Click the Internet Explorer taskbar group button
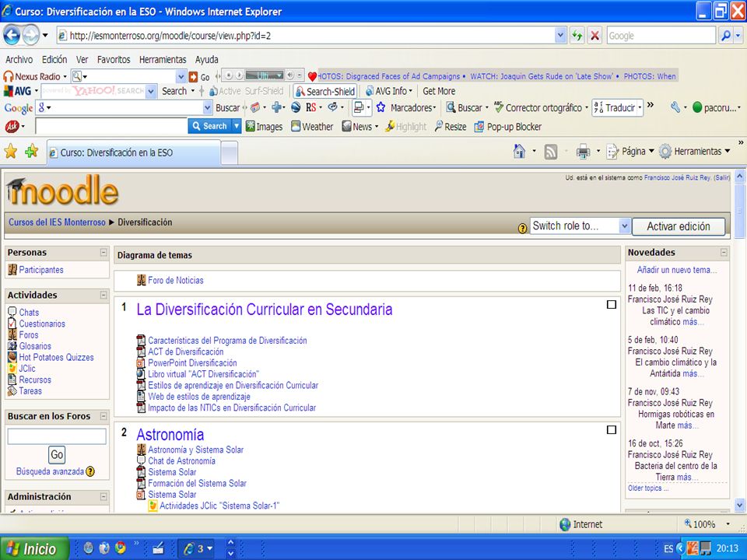The width and height of the screenshot is (747, 560). (198, 549)
